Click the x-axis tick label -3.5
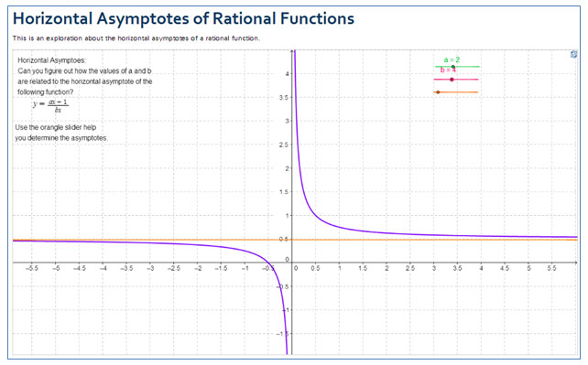 [x=126, y=268]
